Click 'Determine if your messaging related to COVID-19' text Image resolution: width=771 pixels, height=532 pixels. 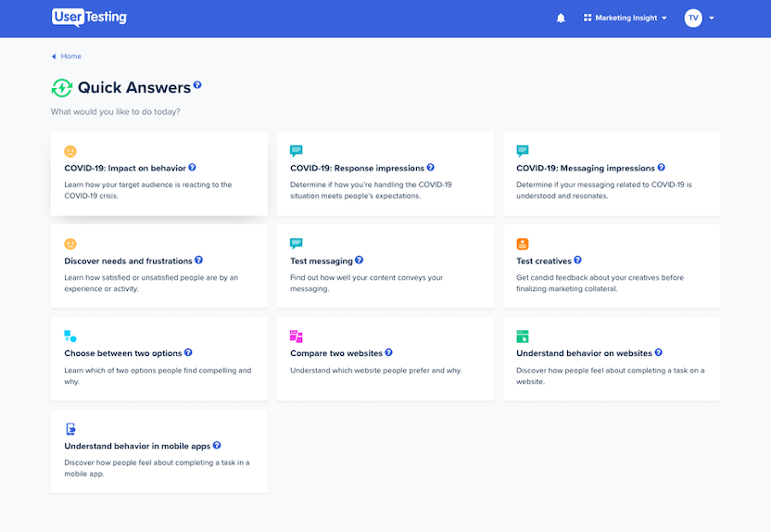(604, 190)
